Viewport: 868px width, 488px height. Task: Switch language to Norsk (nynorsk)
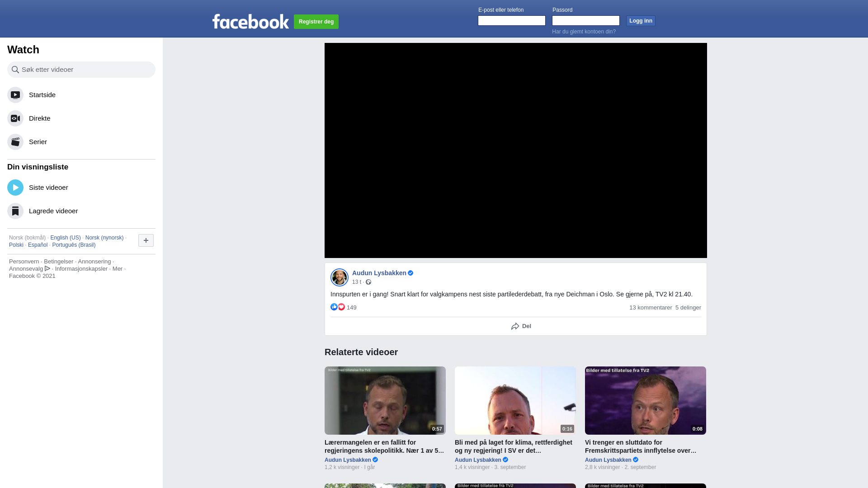click(104, 238)
